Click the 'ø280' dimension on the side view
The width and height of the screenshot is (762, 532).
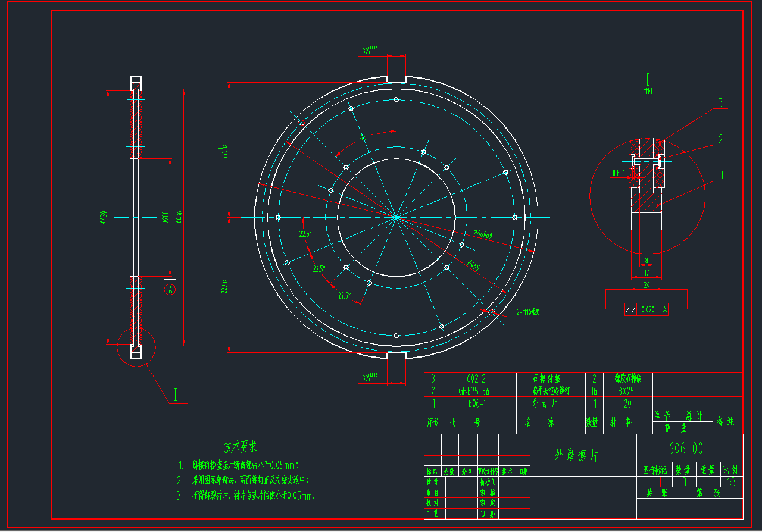[x=165, y=218]
